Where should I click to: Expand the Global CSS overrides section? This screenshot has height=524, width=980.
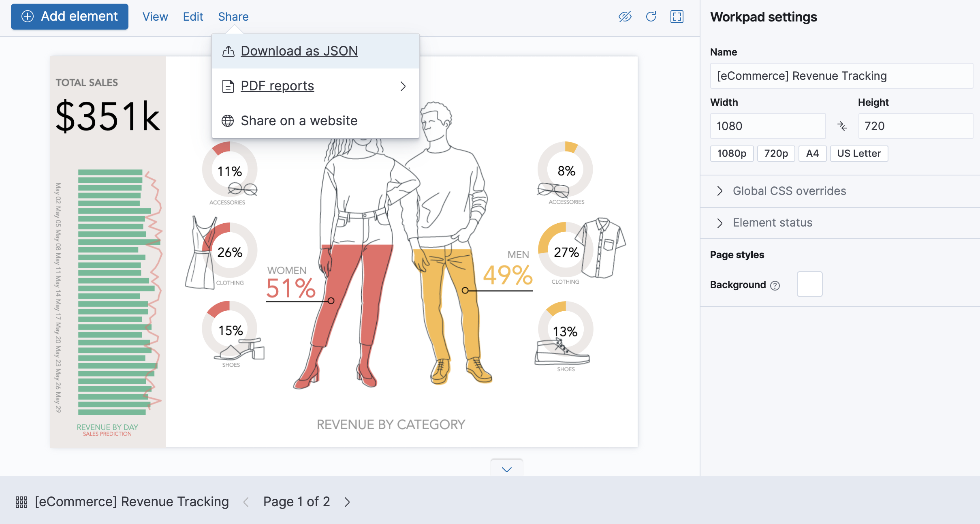click(788, 191)
